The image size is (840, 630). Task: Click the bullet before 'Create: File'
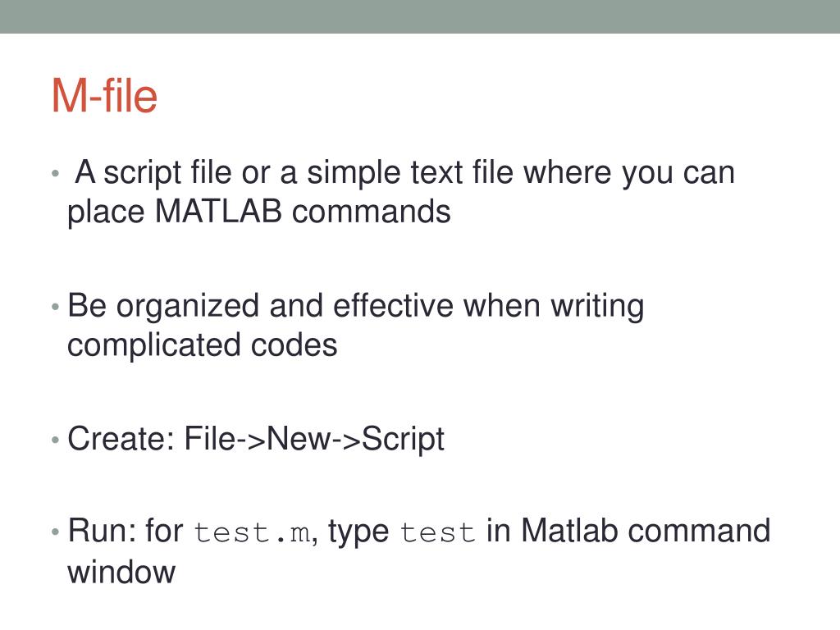[x=55, y=440]
